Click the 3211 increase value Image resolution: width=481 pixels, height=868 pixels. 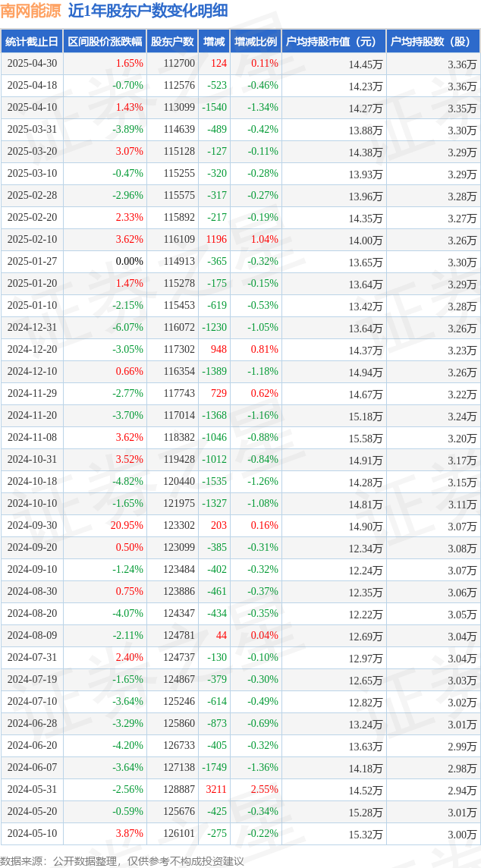pos(217,789)
